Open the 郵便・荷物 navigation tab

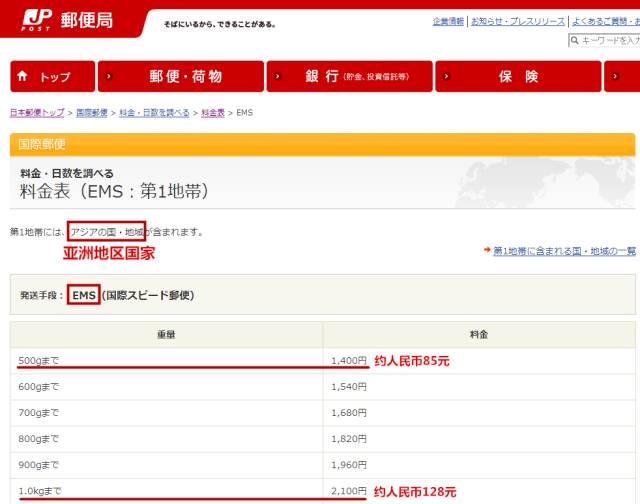click(x=181, y=76)
